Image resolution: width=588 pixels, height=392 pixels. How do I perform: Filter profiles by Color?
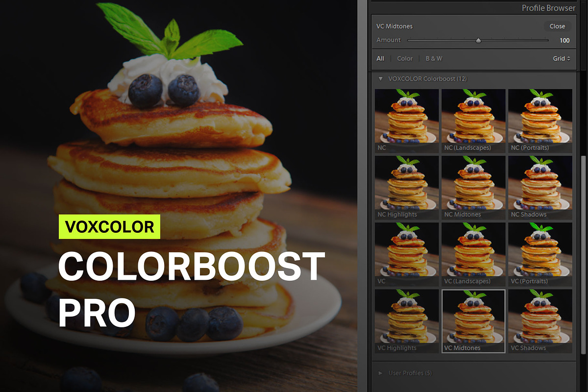point(405,58)
